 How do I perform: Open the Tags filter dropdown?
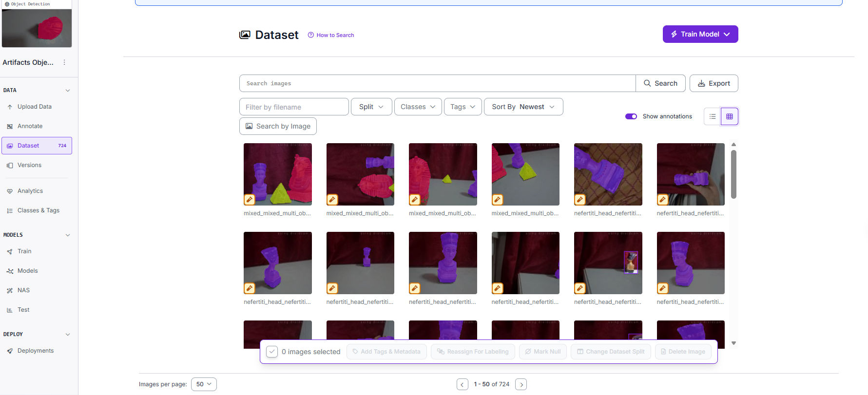pos(463,107)
